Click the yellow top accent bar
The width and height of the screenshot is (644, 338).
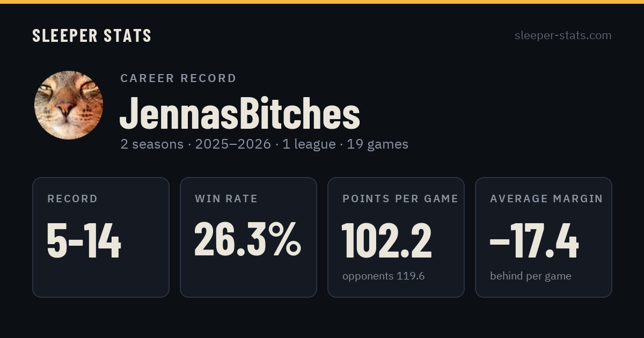pyautogui.click(x=322, y=2)
